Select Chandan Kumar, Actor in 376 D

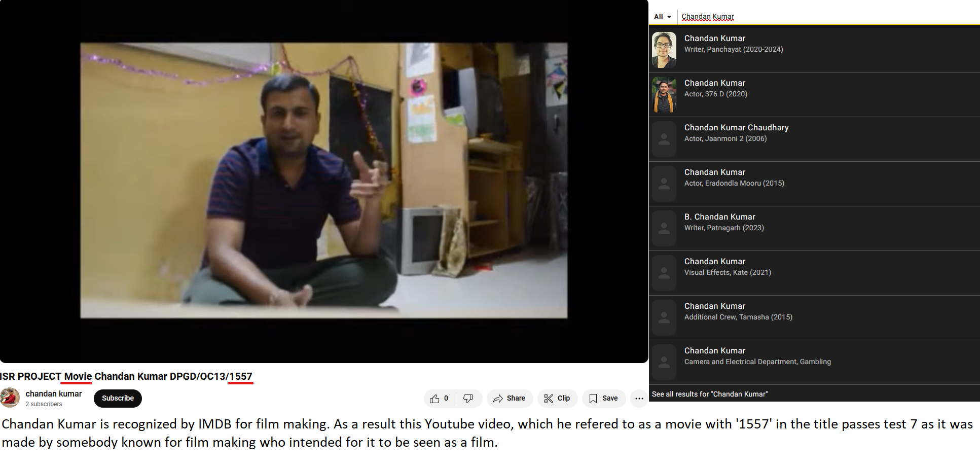[x=814, y=94]
